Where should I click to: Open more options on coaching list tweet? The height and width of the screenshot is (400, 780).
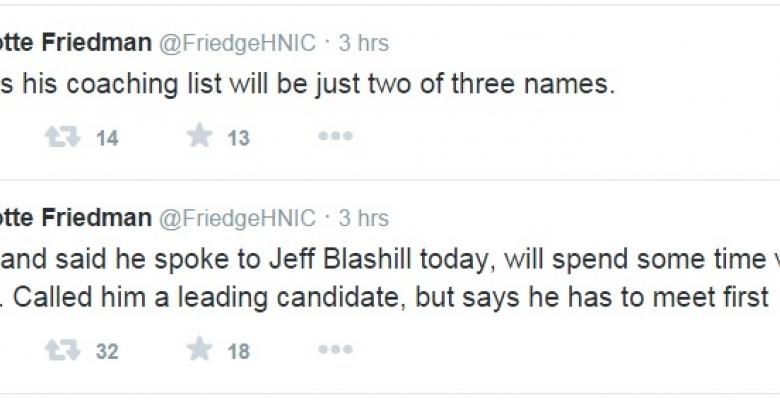pos(335,137)
